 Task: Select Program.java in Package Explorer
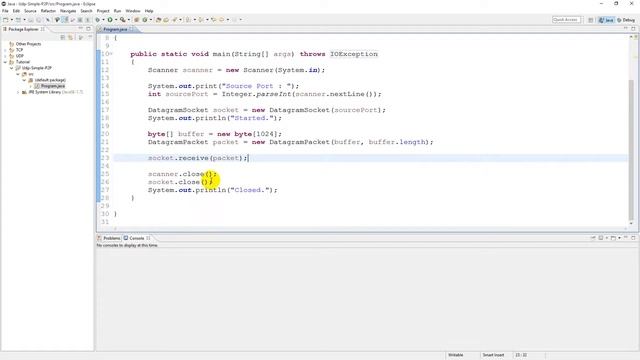pyautogui.click(x=52, y=86)
